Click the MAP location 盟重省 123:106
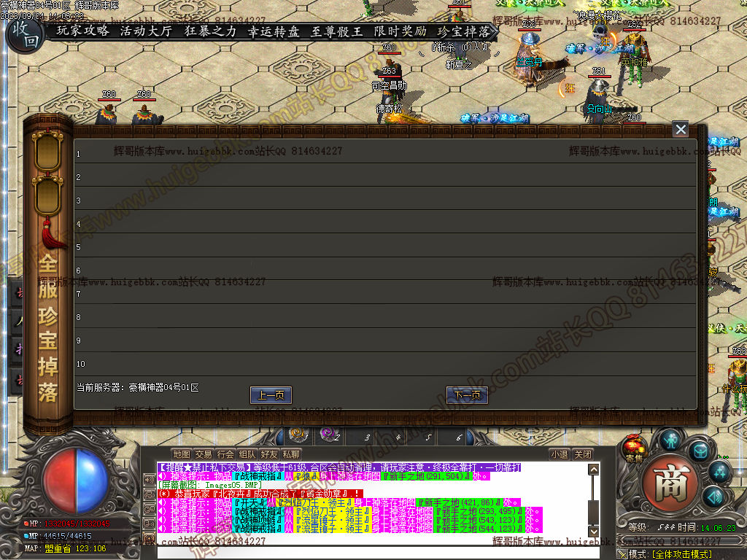 coord(75,548)
